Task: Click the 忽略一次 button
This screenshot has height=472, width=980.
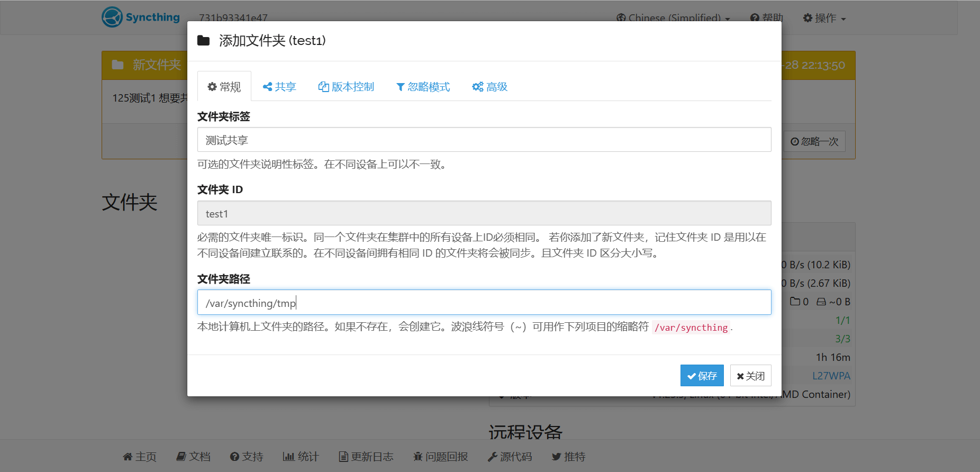Action: [814, 141]
